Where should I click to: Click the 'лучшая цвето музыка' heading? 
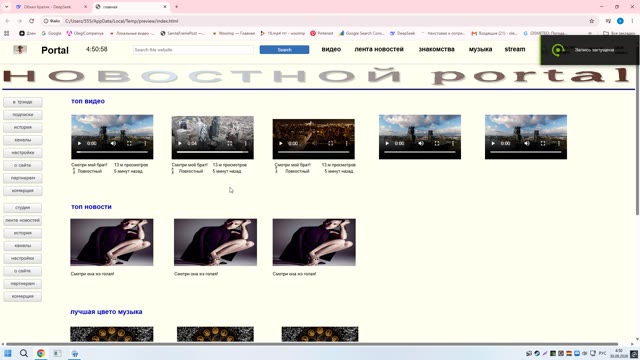(x=106, y=312)
